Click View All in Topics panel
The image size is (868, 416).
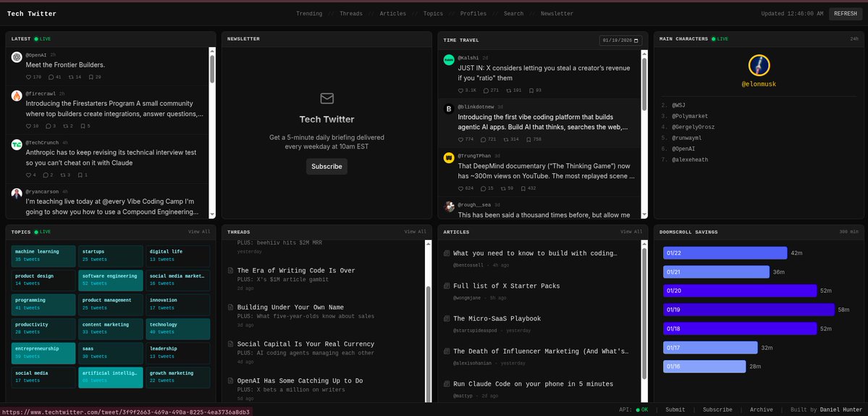pyautogui.click(x=199, y=231)
